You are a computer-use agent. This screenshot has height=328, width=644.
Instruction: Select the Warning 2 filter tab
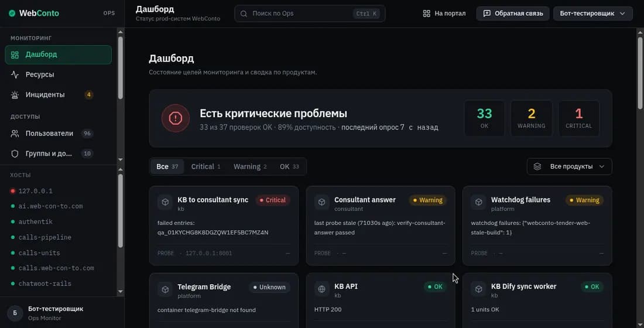(250, 166)
